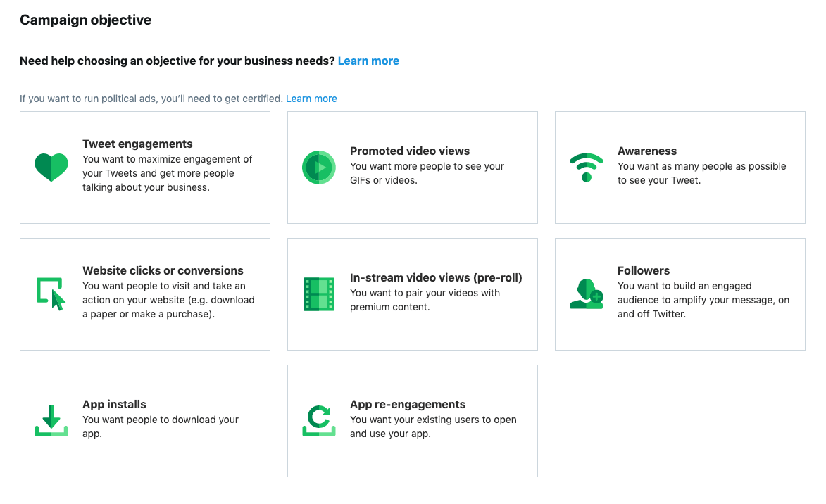The height and width of the screenshot is (504, 826).
Task: Click the political ads certification notice text
Action: click(x=151, y=99)
